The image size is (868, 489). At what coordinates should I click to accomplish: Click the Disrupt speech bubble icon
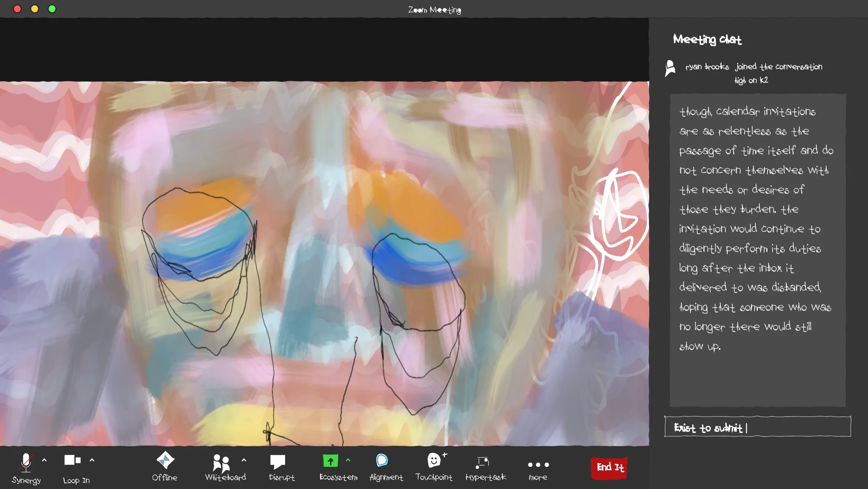tap(277, 461)
